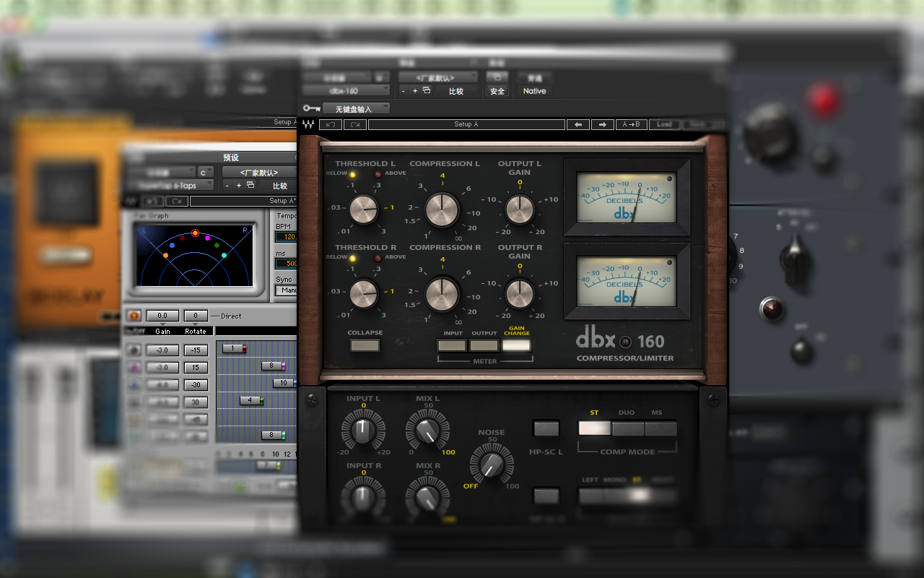Expand the 无键盘输入 keyboard input dropdown

pyautogui.click(x=356, y=108)
